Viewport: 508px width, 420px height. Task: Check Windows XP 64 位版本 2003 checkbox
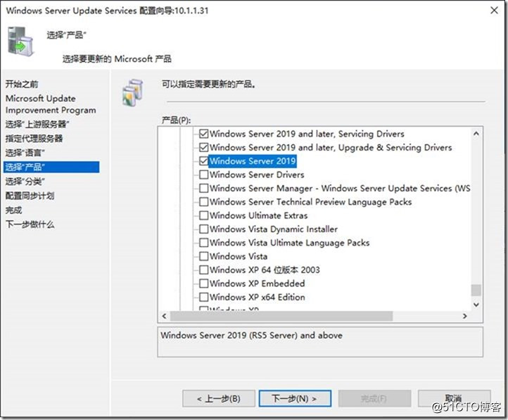coord(203,269)
